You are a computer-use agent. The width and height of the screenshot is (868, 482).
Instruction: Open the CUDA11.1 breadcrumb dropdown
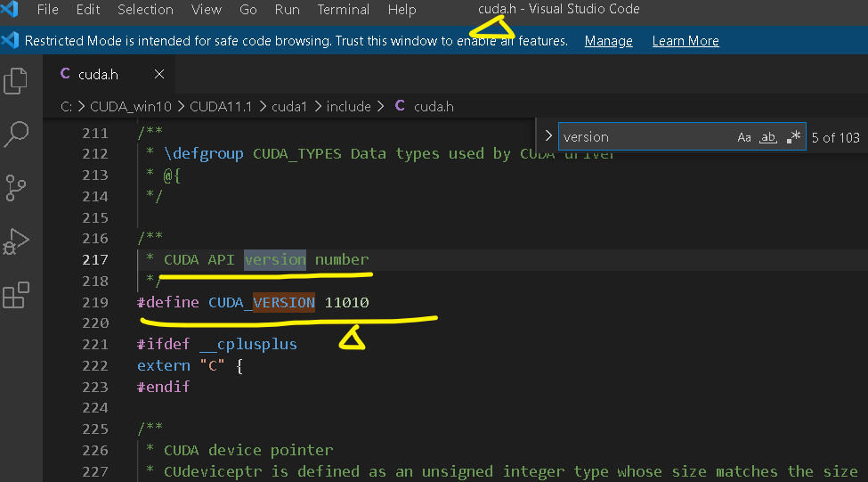pos(220,106)
